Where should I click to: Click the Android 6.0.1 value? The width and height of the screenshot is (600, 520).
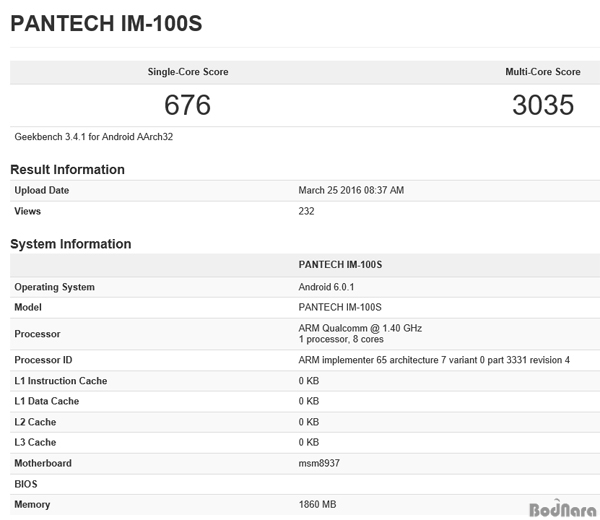coord(326,287)
